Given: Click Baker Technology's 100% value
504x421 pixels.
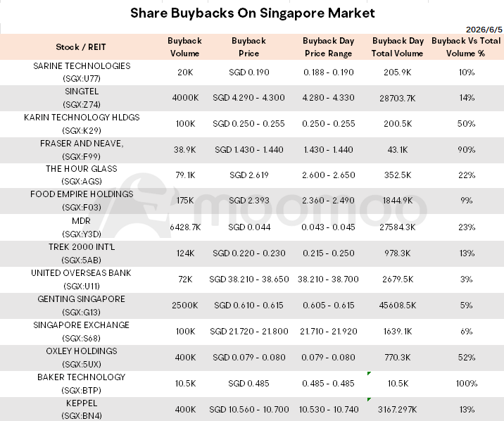Looking at the screenshot, I should tap(467, 384).
